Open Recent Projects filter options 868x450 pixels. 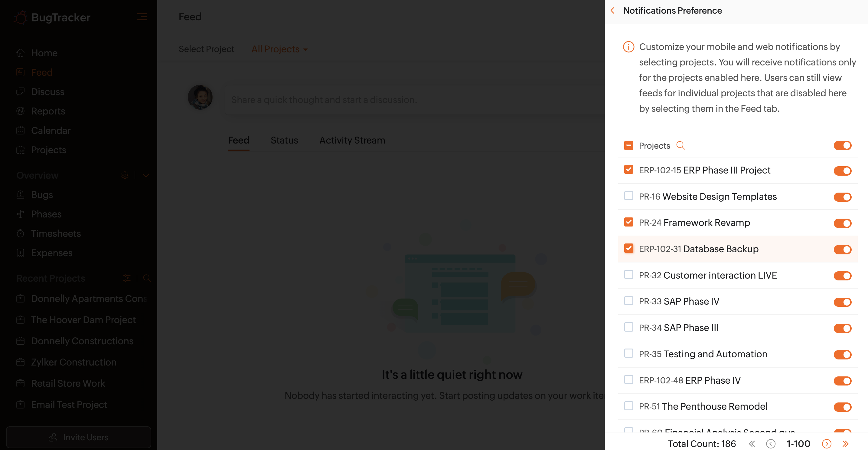tap(127, 278)
